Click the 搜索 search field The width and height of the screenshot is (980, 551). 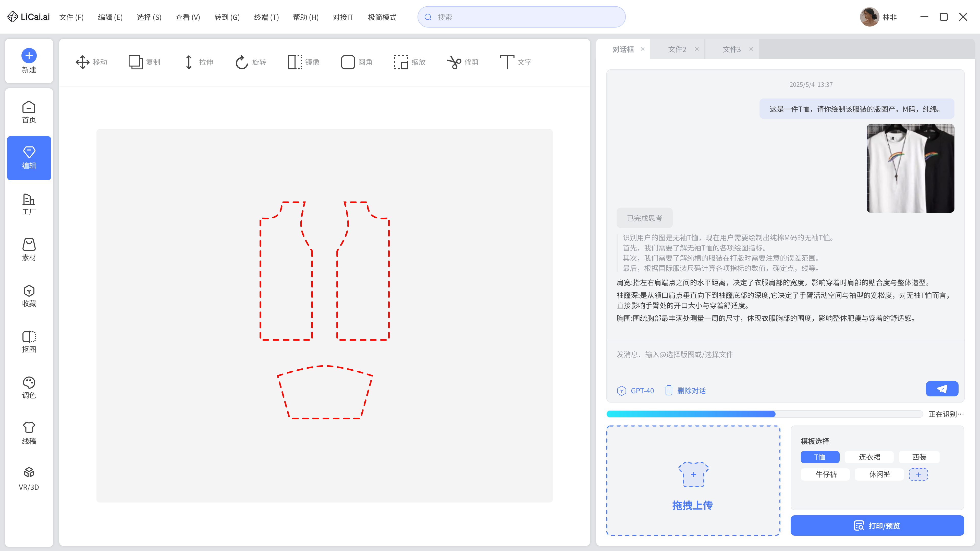[x=521, y=17]
